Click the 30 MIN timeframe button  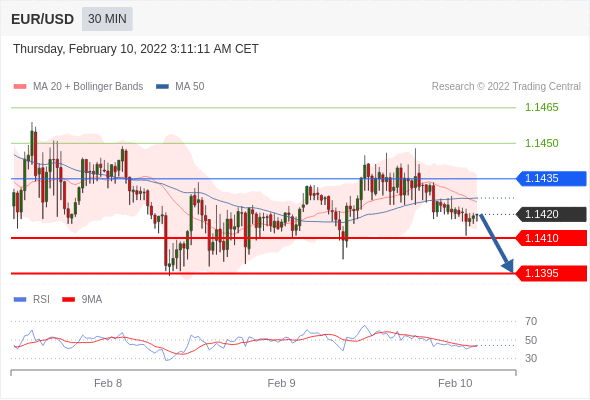click(x=107, y=19)
